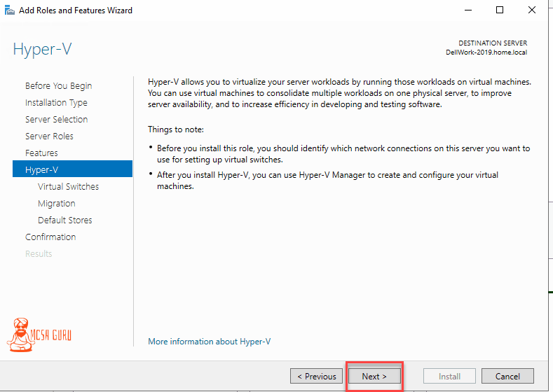Open More information about Hyper-V link
Viewport: 553px width, 392px height.
(x=210, y=342)
